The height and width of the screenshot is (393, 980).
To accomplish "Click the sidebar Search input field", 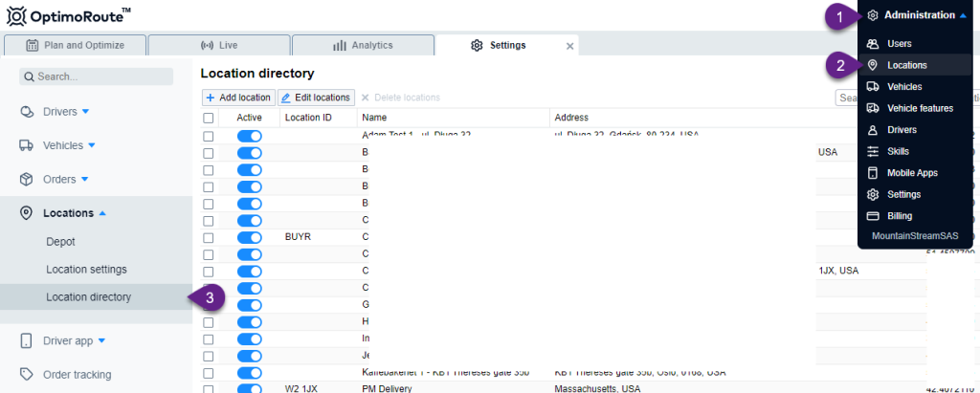I will click(97, 76).
